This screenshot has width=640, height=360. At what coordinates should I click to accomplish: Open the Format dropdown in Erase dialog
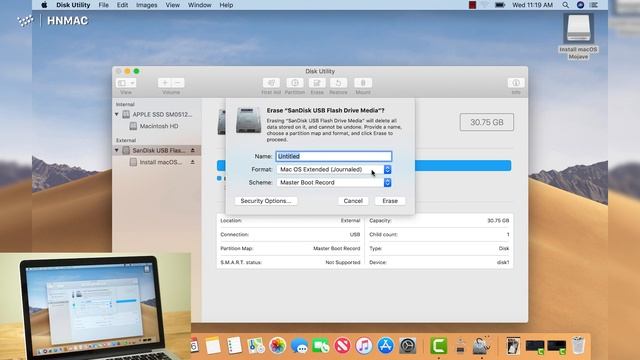pyautogui.click(x=334, y=169)
